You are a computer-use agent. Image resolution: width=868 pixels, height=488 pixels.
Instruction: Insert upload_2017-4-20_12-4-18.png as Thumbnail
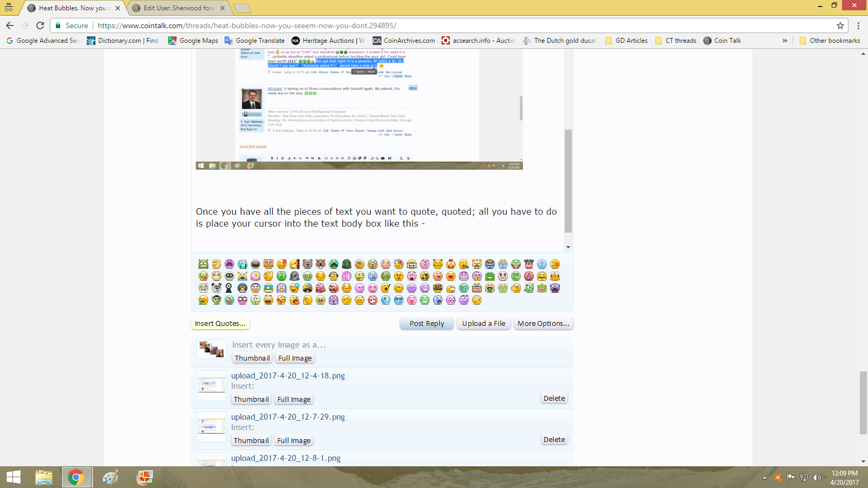tap(251, 400)
